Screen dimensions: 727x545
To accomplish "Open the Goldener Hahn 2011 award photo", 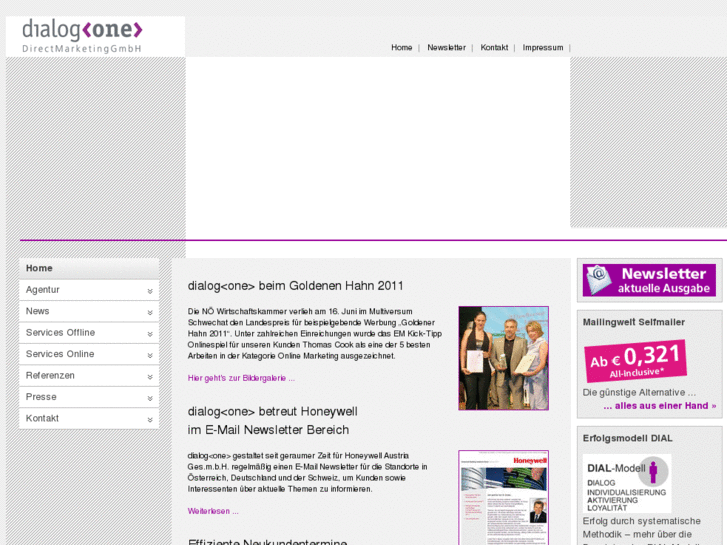I will [504, 358].
